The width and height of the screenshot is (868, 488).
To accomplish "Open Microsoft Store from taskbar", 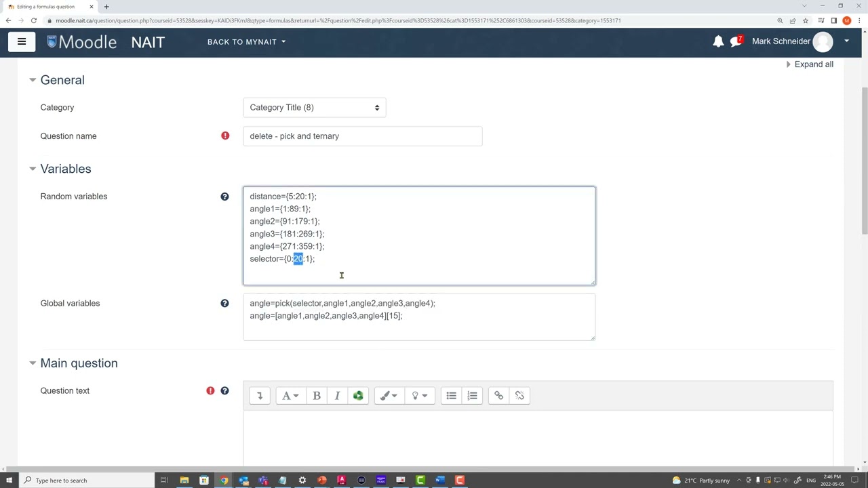I will (203, 481).
